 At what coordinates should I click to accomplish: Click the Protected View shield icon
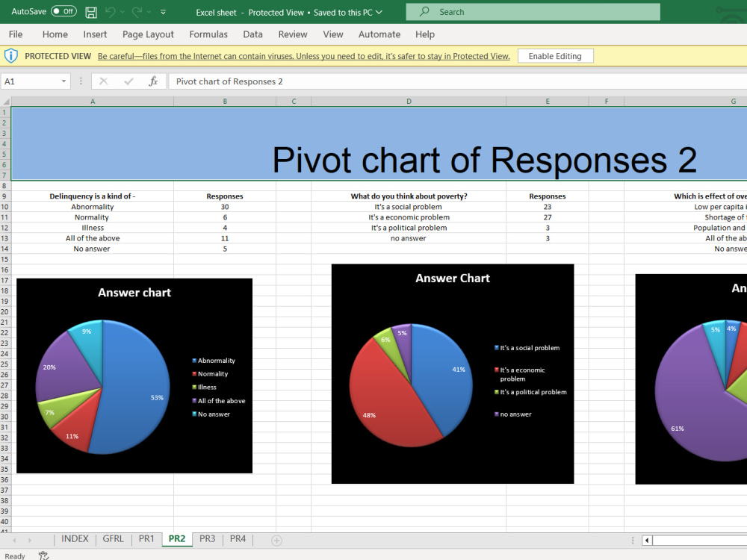[11, 56]
